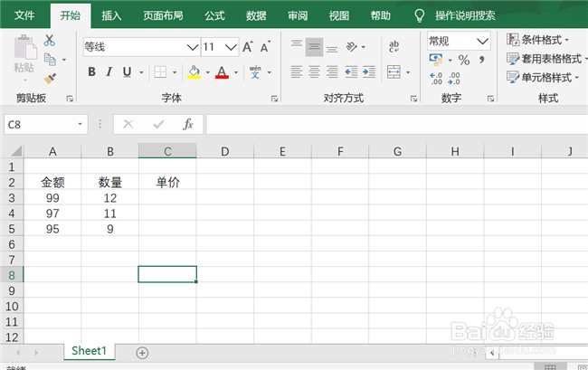Image resolution: width=588 pixels, height=370 pixels.
Task: Toggle Bold formatting
Action: tap(91, 71)
